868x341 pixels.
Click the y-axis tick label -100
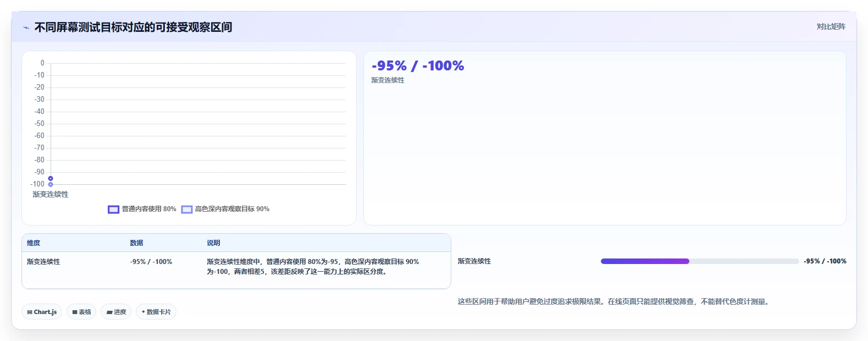pos(37,184)
